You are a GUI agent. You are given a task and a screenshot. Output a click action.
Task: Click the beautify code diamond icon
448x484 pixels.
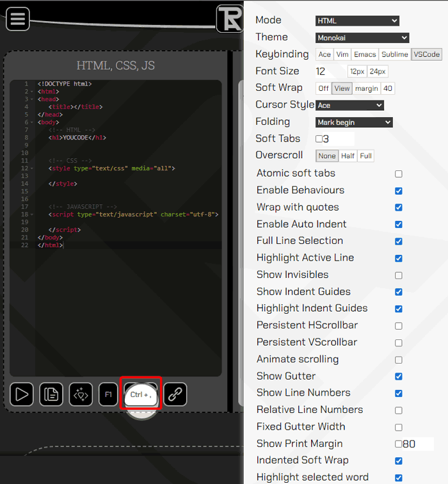pos(81,394)
